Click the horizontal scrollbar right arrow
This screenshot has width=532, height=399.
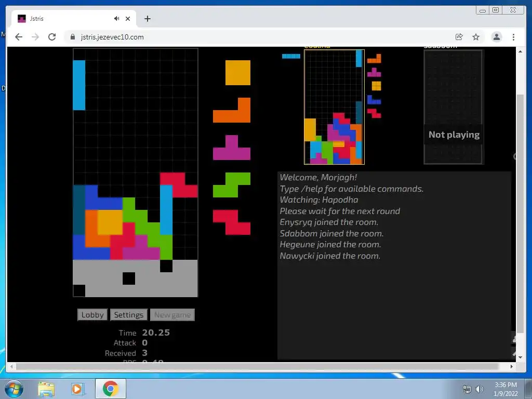tap(512, 366)
